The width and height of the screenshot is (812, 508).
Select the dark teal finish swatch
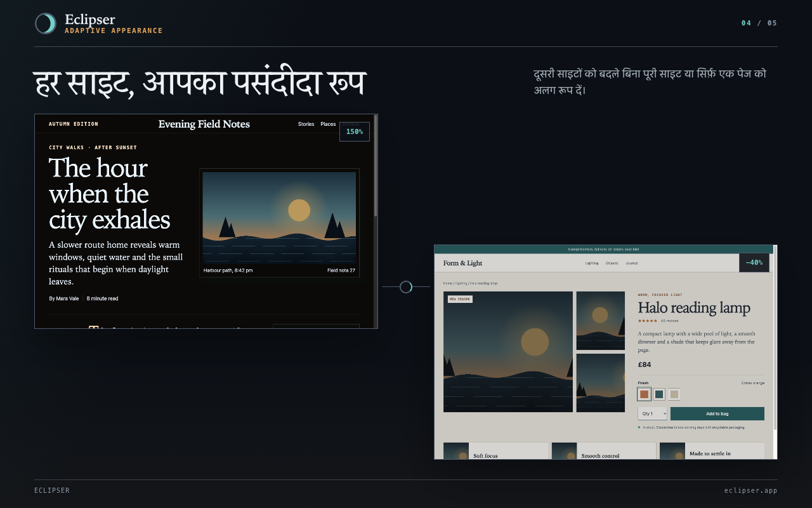click(x=659, y=394)
